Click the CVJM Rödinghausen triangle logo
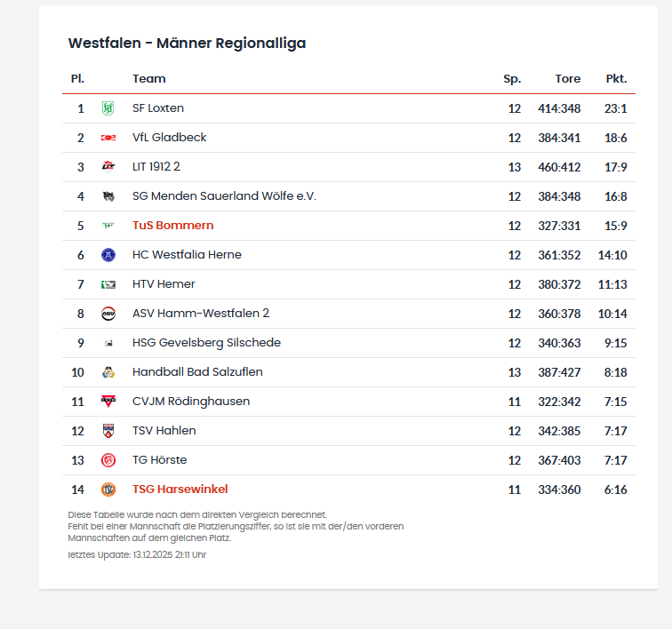The height and width of the screenshot is (629, 672). coord(108,402)
